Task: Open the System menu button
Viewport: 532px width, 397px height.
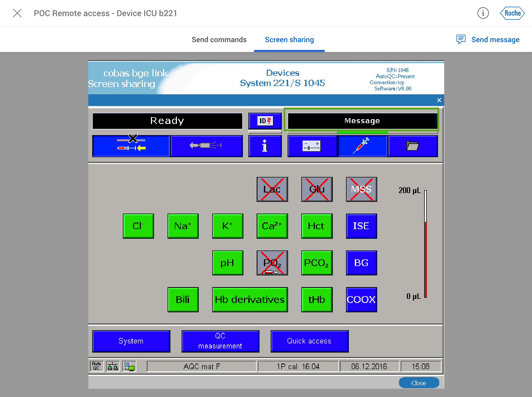Action: [131, 341]
